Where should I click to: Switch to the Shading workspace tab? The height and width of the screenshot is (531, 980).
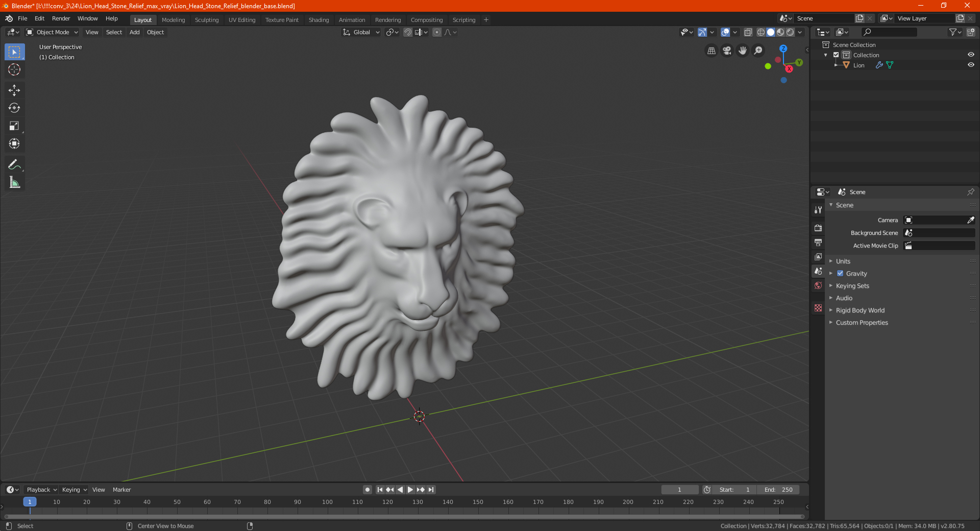pos(318,20)
